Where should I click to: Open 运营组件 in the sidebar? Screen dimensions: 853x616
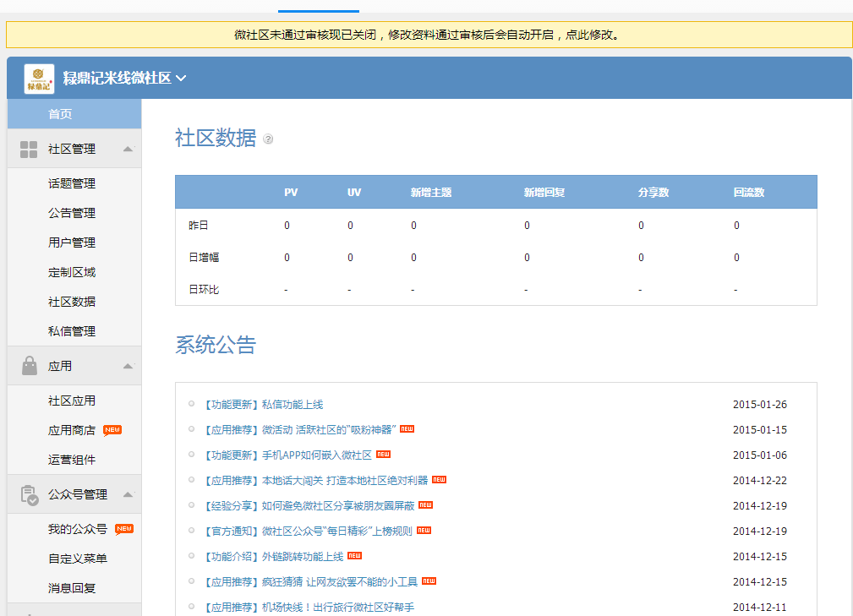(x=72, y=460)
